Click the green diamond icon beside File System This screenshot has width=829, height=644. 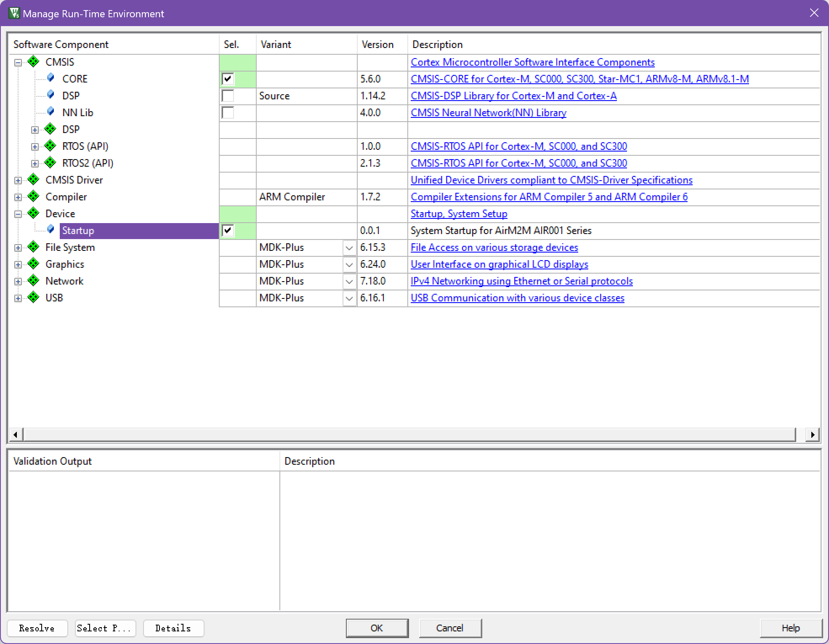(x=33, y=247)
